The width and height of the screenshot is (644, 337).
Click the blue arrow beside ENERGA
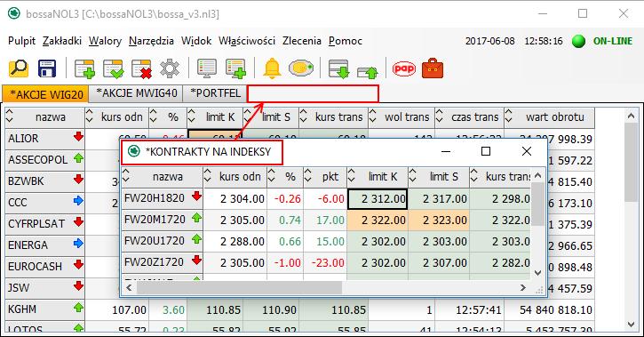[78, 244]
